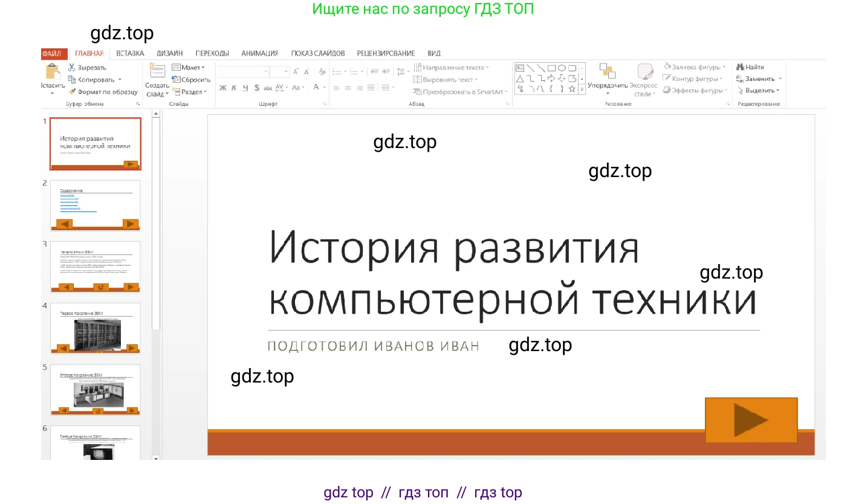Screen dimensions: 847x504
Task: Select slide 4 thumbnail in the slide panel
Action: coord(95,328)
